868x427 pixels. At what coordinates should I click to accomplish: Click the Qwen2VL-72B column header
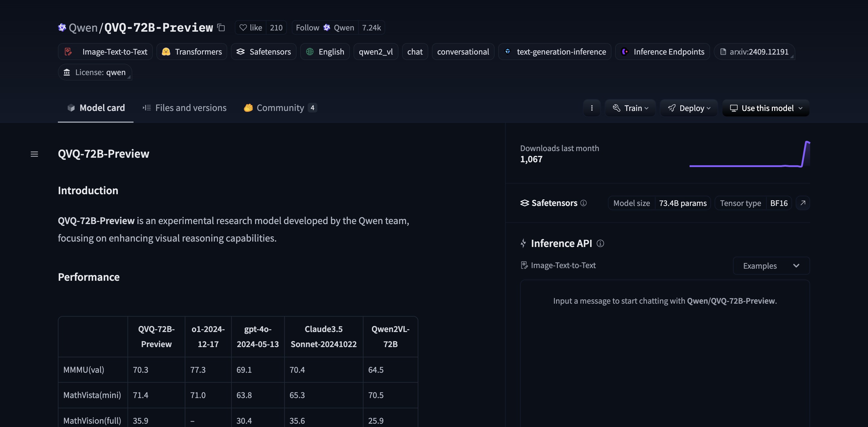(x=390, y=336)
